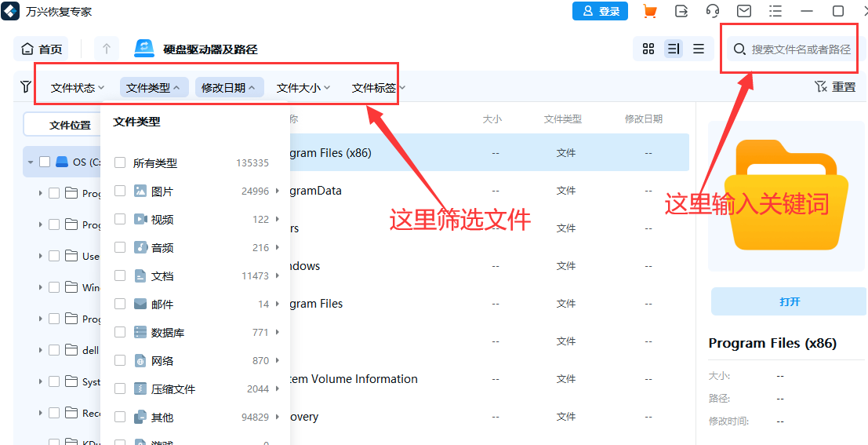Select the ProgramData folder row
Image resolution: width=868 pixels, height=445 pixels.
click(x=490, y=191)
